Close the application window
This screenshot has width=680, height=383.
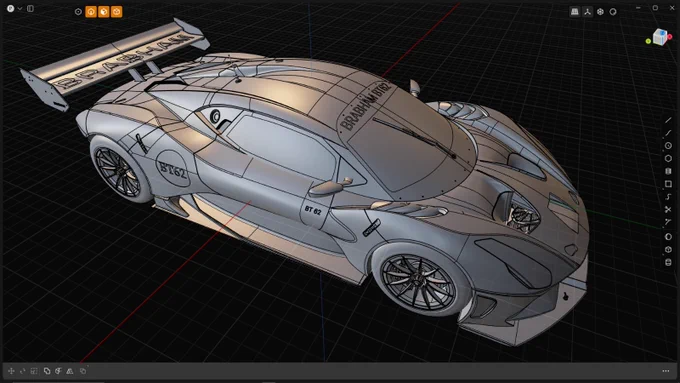tap(672, 8)
